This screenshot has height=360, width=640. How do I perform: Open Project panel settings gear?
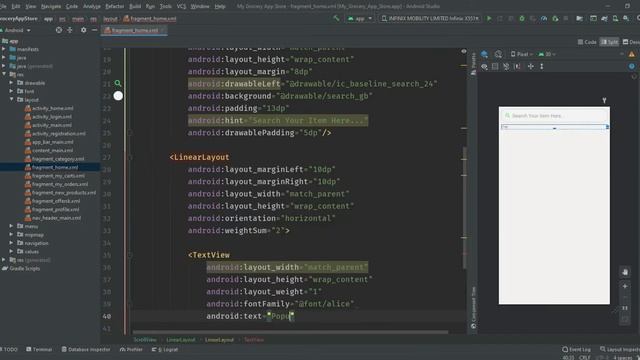tap(84, 30)
